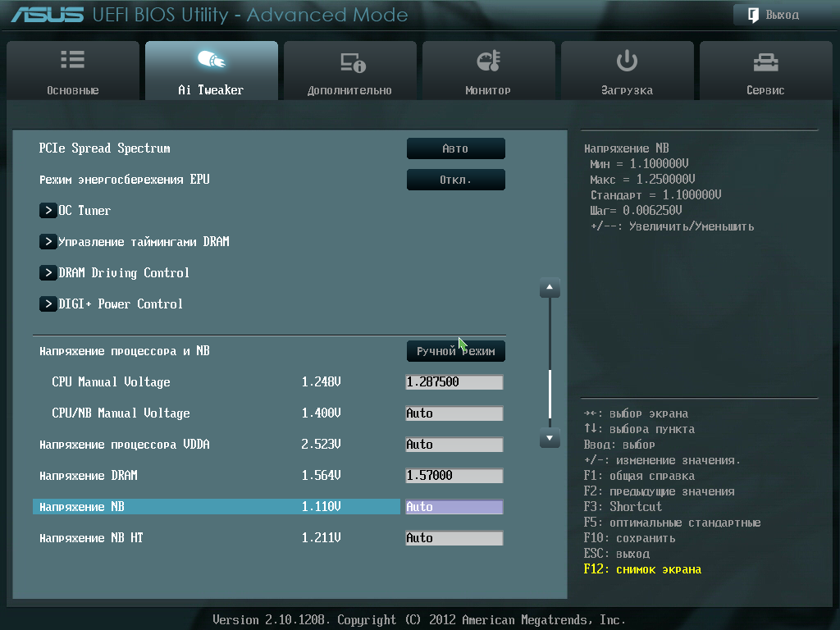Open the Ручной режим voltage mode dropdown
The image size is (840, 630).
[x=455, y=351]
